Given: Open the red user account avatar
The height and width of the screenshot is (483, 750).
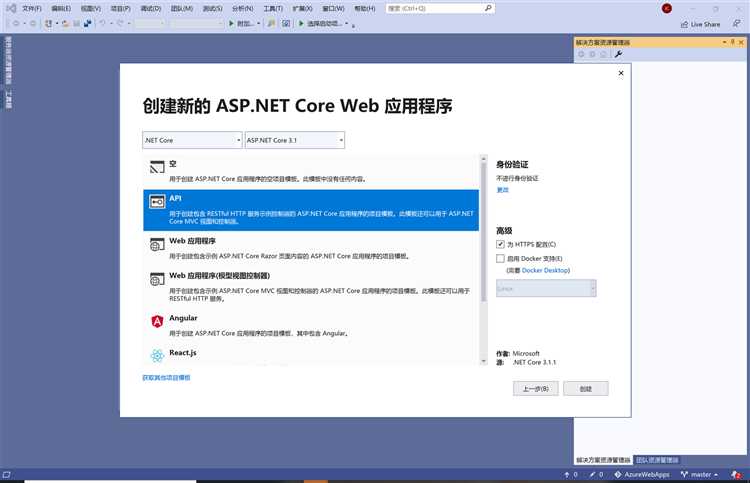Looking at the screenshot, I should (667, 8).
